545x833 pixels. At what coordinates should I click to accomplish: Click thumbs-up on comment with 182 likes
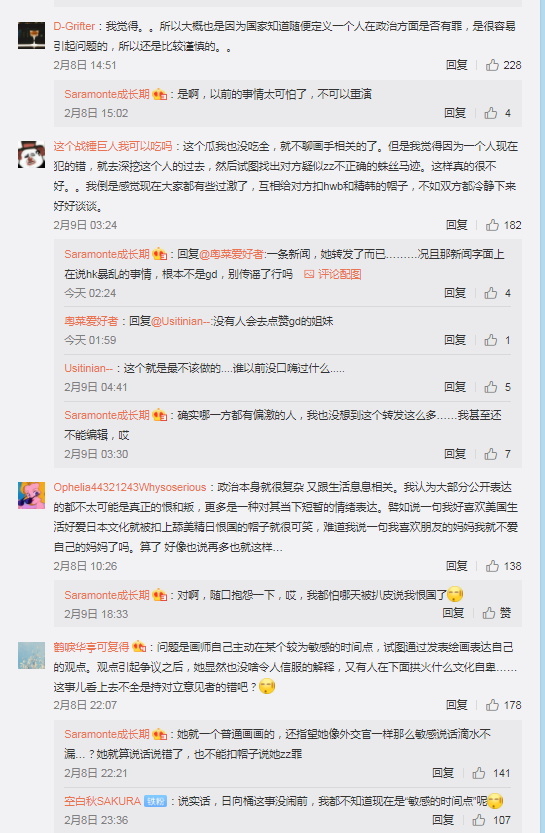click(503, 225)
